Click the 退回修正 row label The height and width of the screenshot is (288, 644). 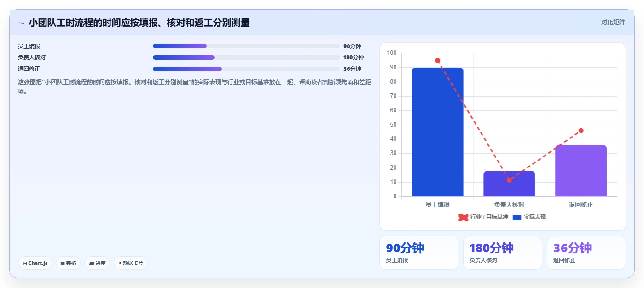29,69
